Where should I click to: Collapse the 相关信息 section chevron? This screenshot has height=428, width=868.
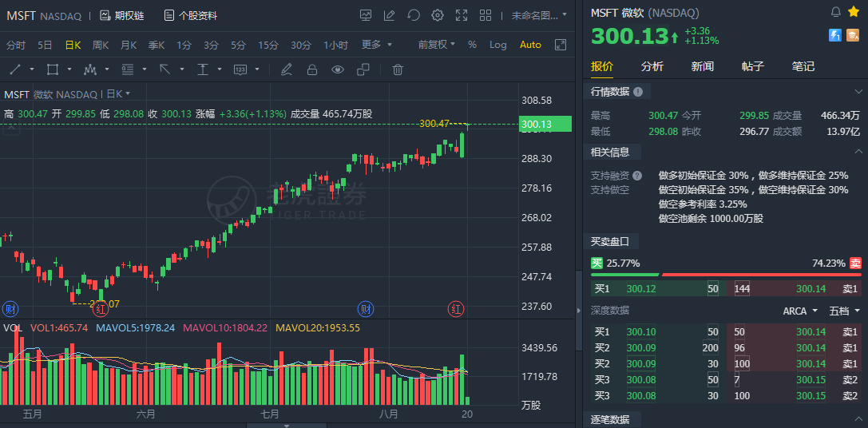coord(858,151)
